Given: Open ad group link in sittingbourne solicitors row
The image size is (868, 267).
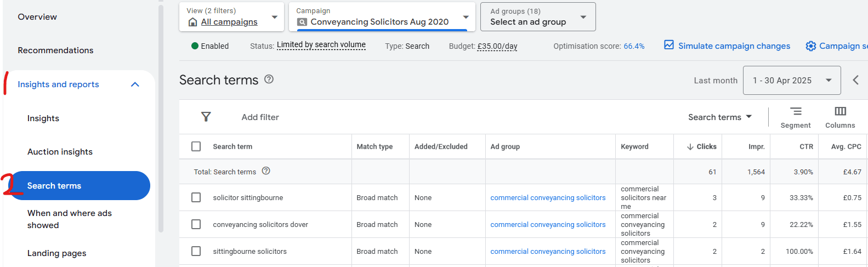Looking at the screenshot, I should (x=548, y=251).
